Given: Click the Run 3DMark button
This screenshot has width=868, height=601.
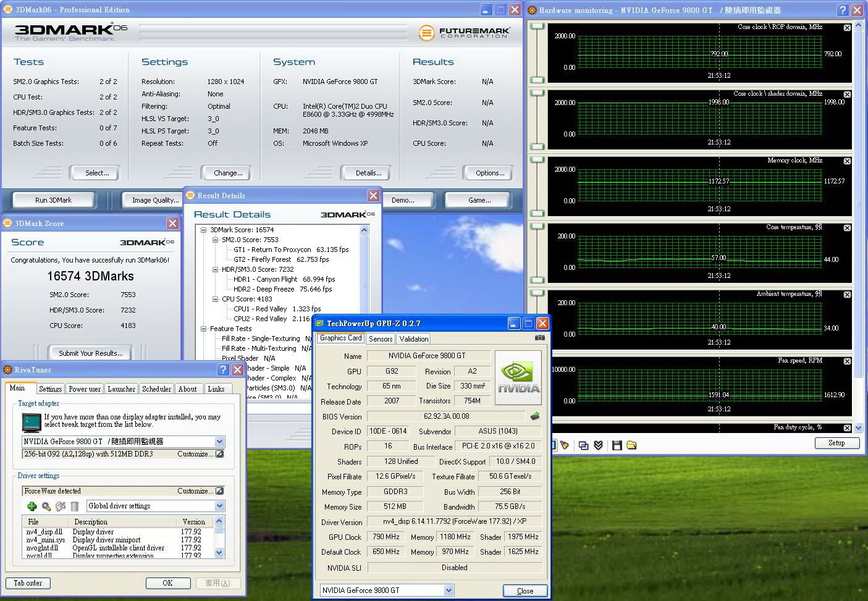Looking at the screenshot, I should pos(53,200).
